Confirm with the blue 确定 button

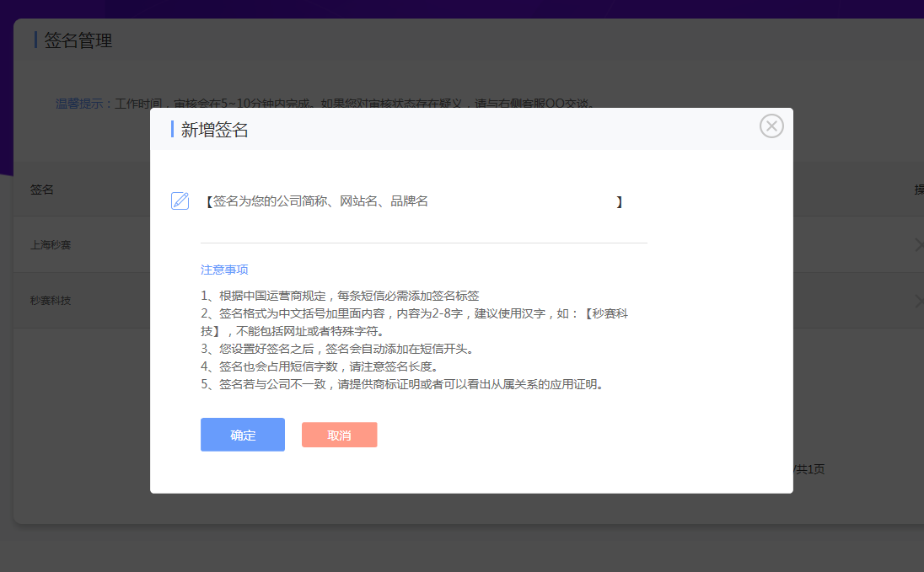pyautogui.click(x=243, y=435)
